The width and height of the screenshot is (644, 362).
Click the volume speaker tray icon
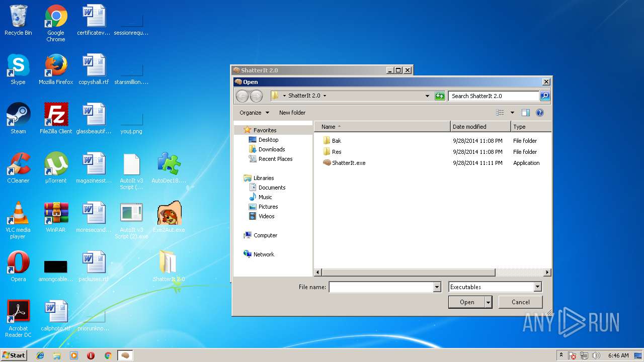click(x=596, y=355)
